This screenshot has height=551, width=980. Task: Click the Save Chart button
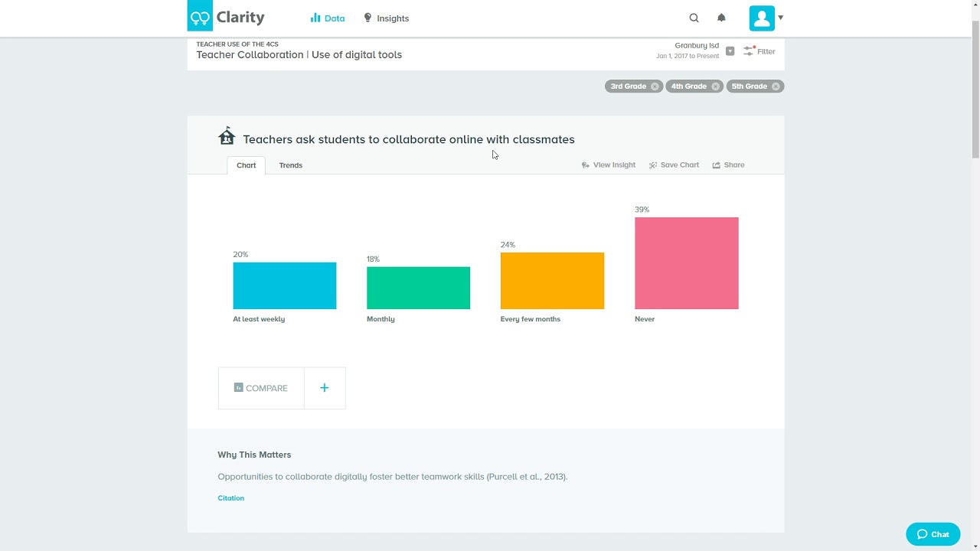pyautogui.click(x=674, y=165)
